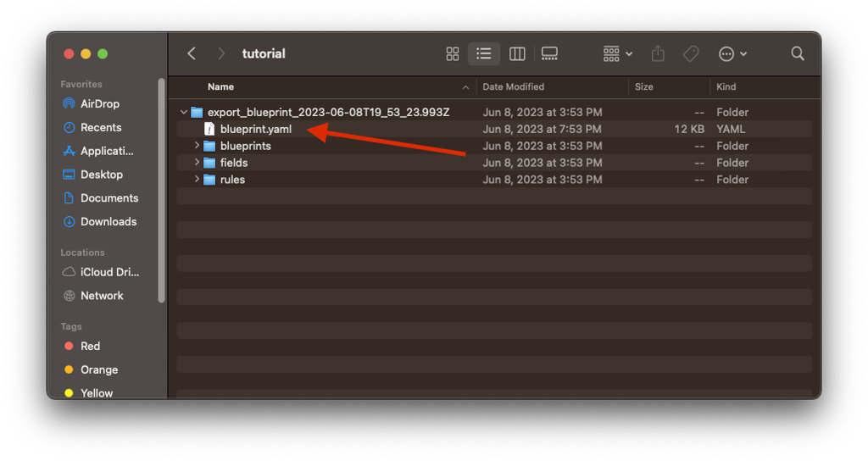This screenshot has height=461, width=868.
Task: Click the sidebar scrollbar
Action: pos(162,191)
